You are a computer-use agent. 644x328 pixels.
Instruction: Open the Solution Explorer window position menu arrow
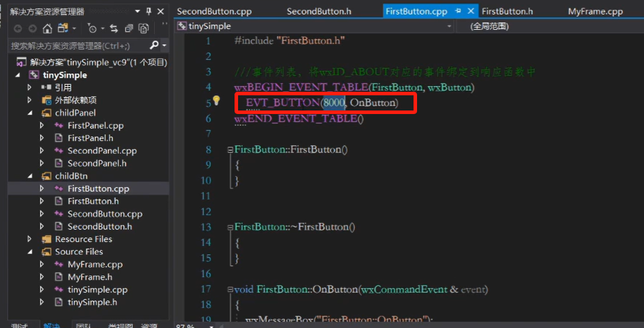137,12
